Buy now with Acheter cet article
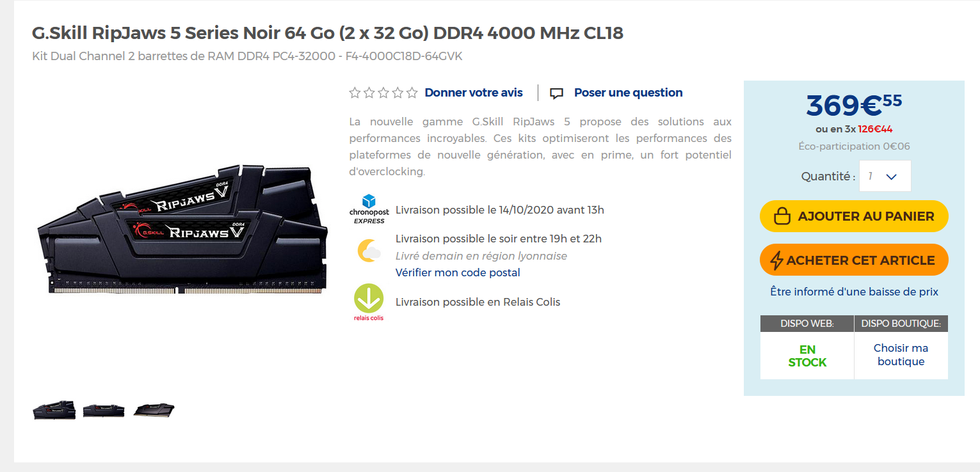 pyautogui.click(x=854, y=260)
